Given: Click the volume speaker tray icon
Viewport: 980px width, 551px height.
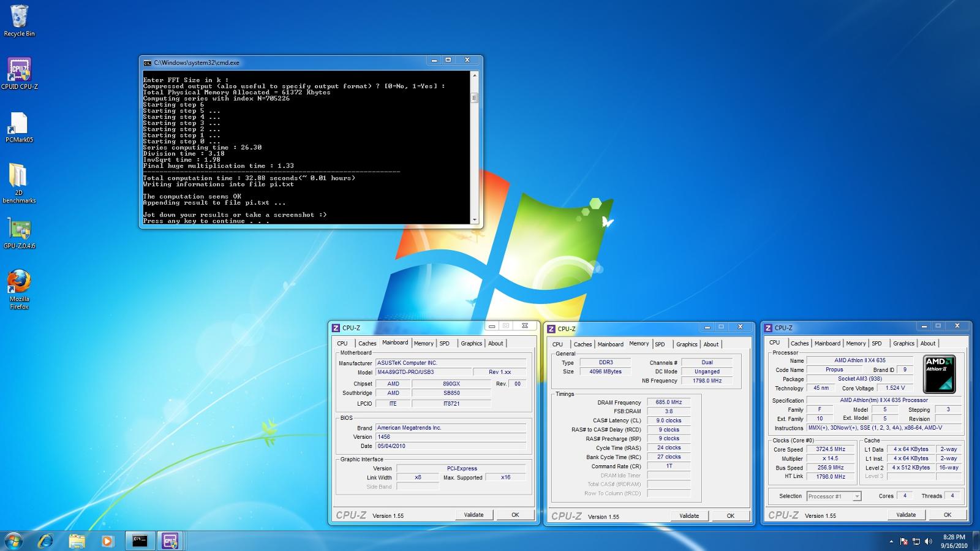Looking at the screenshot, I should (929, 541).
